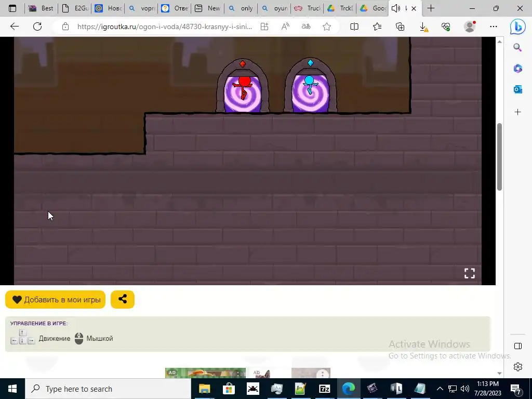Image resolution: width=532 pixels, height=399 pixels.
Task: Open the Favorites list
Action: [x=377, y=26]
